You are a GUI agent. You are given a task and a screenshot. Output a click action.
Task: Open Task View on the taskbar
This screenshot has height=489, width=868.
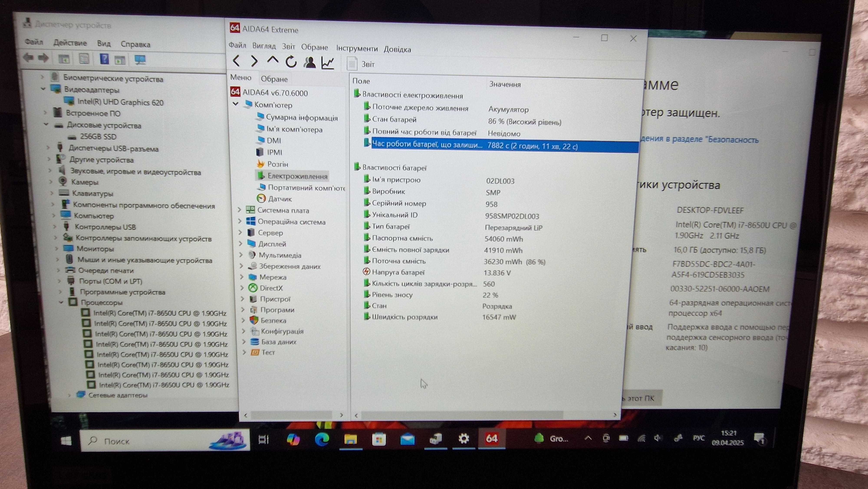click(263, 439)
